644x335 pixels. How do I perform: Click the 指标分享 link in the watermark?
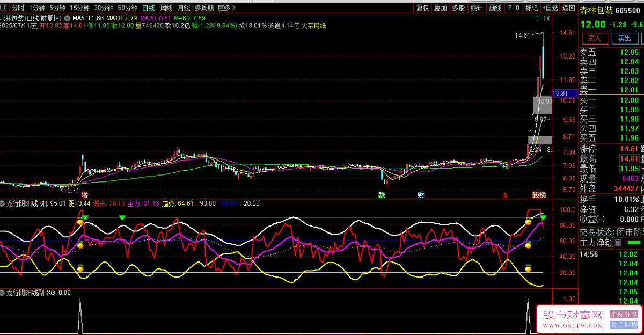coord(624,315)
